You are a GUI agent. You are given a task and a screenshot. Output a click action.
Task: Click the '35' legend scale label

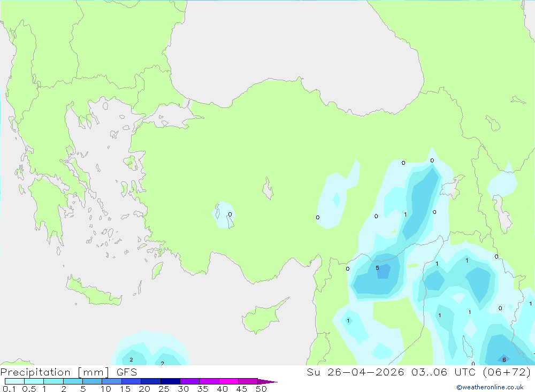[203, 389]
